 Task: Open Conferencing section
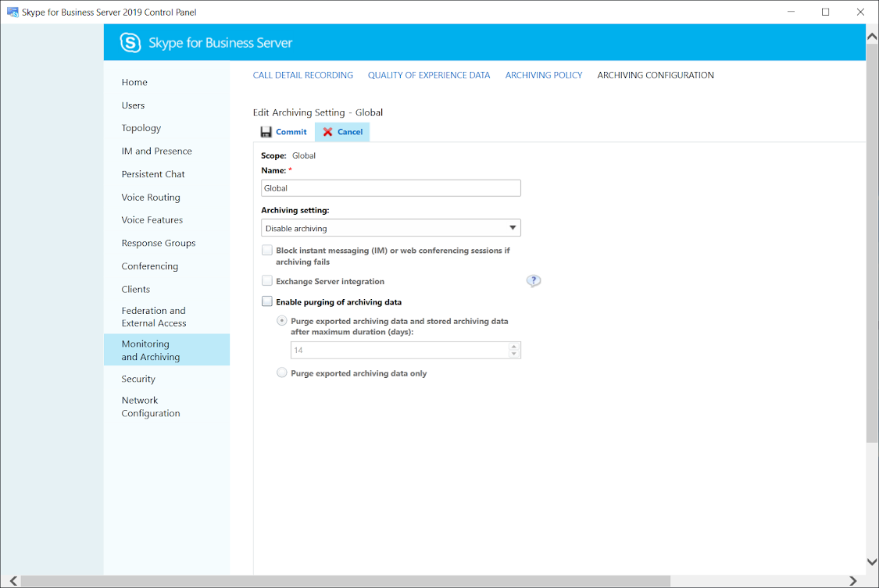point(150,266)
